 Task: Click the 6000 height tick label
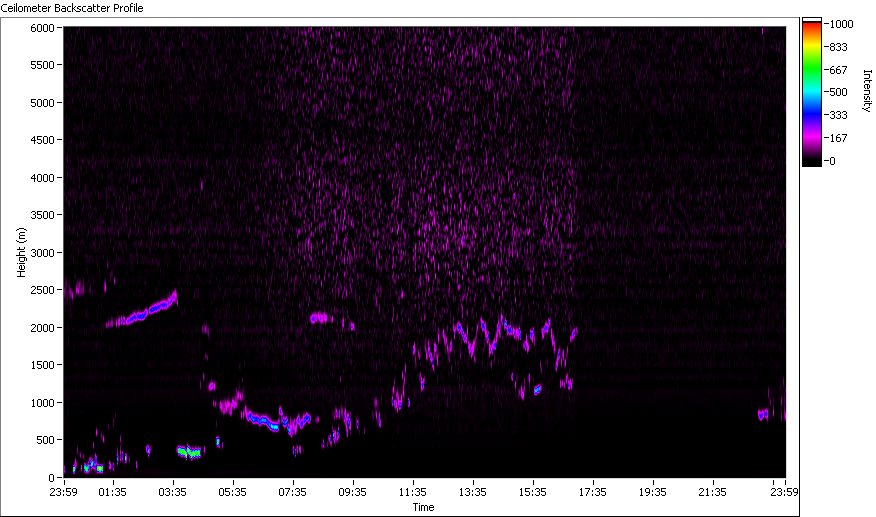pos(42,27)
